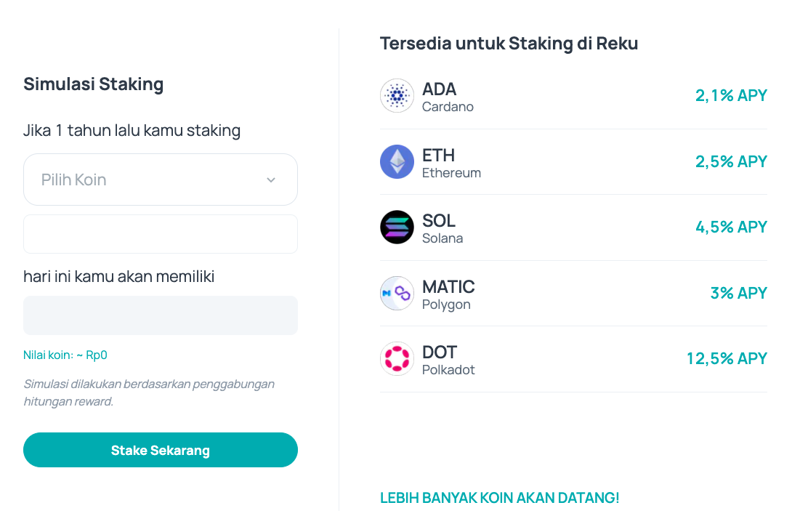This screenshot has width=800, height=532.
Task: Click 'LEBIH BANYAK KOIN AKAN DATANG!' text
Action: [x=499, y=498]
